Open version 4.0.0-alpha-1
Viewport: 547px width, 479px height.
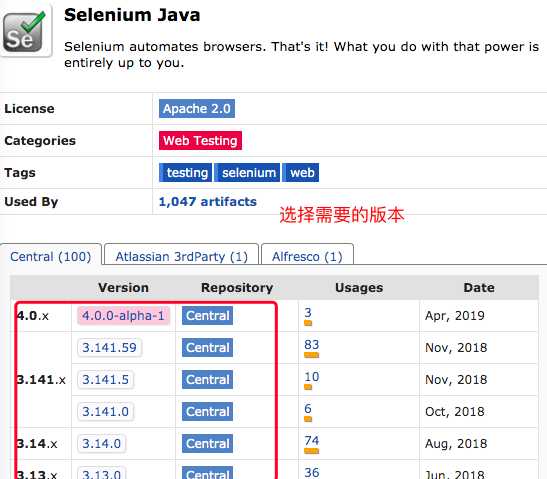pos(123,316)
